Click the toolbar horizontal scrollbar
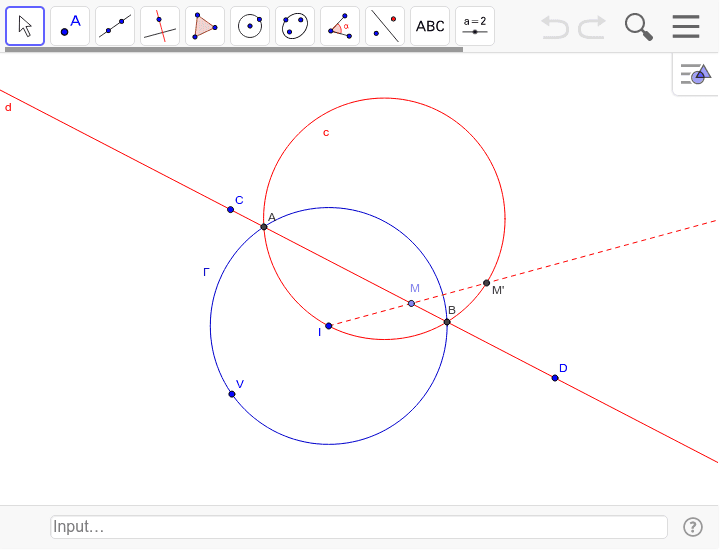The height and width of the screenshot is (550, 720). tap(234, 49)
